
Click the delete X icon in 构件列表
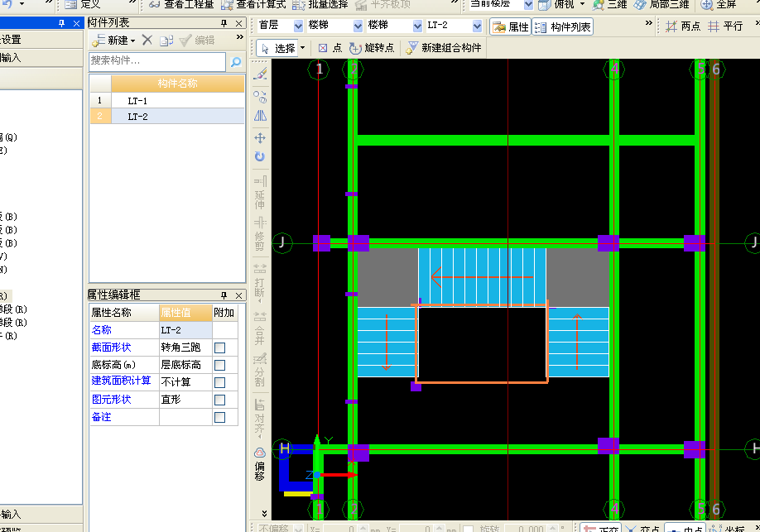tap(147, 41)
